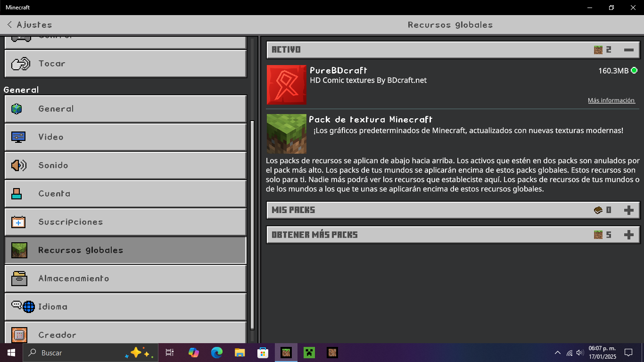The width and height of the screenshot is (644, 362).
Task: Select the Idioma language globe icon
Action: [23, 306]
